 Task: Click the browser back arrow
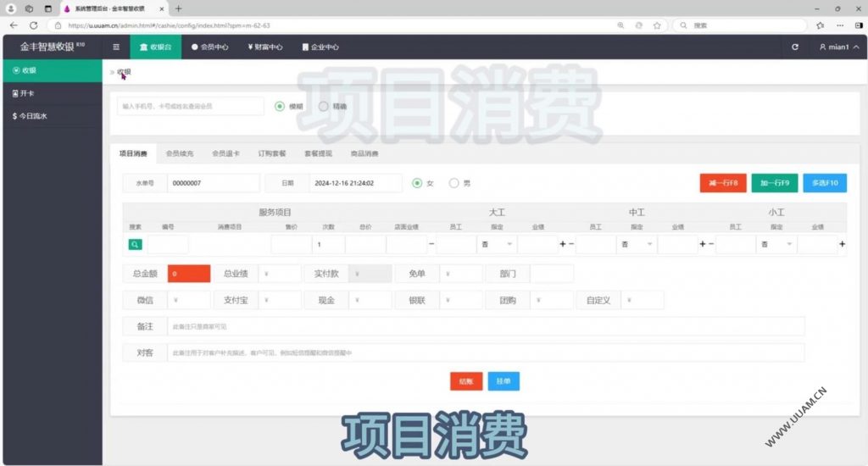14,25
